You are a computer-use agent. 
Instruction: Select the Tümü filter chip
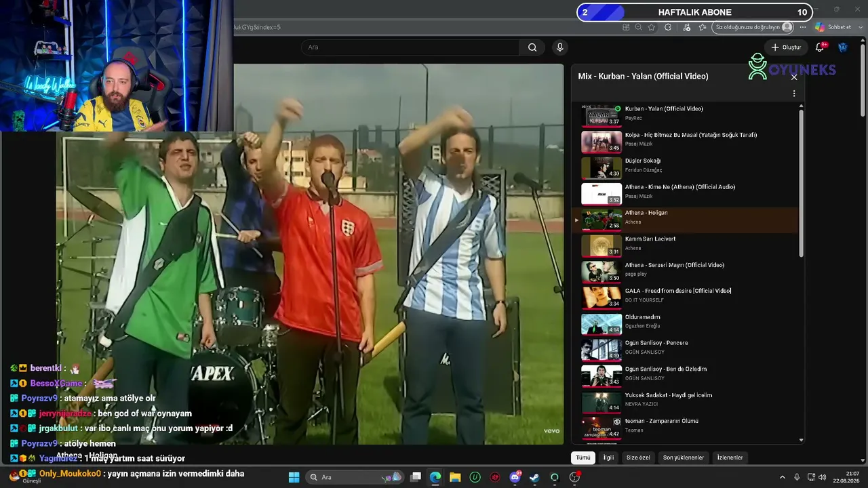coord(583,457)
